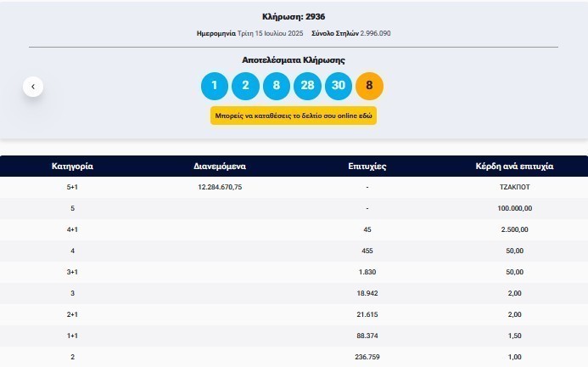Click the Κλήρωση: 2936 draw title
Screen dimensions: 588x367
point(294,17)
